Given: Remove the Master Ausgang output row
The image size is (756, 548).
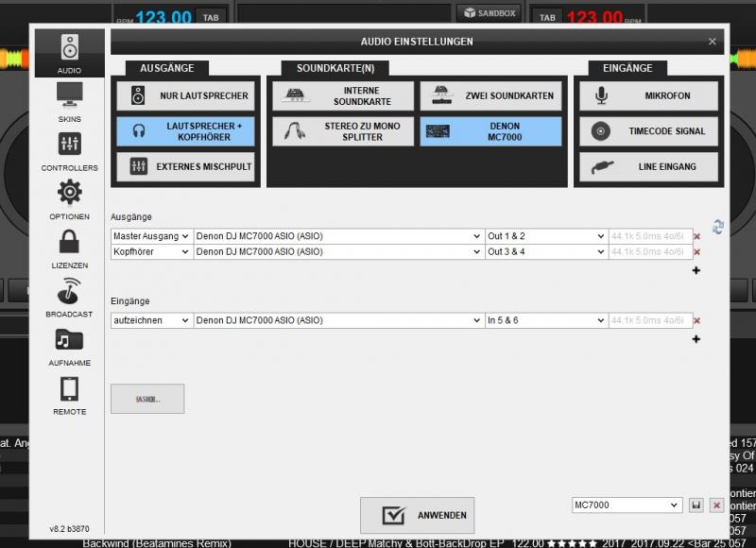Looking at the screenshot, I should [696, 236].
